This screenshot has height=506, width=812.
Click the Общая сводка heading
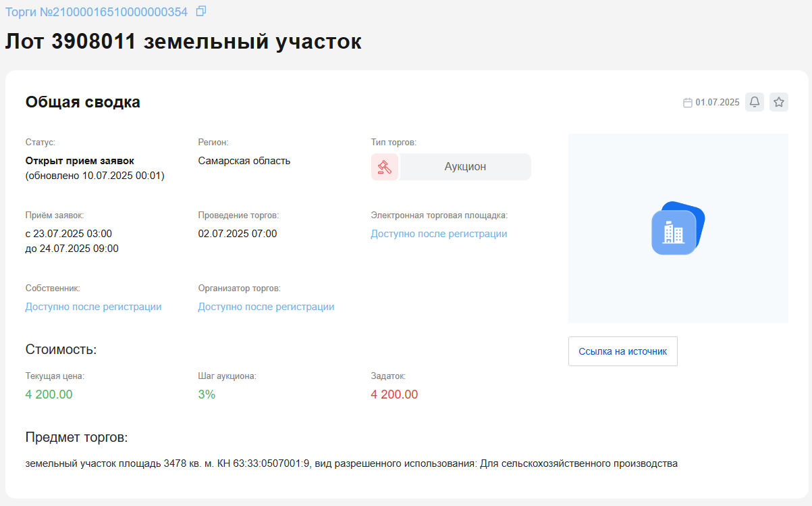pos(83,102)
